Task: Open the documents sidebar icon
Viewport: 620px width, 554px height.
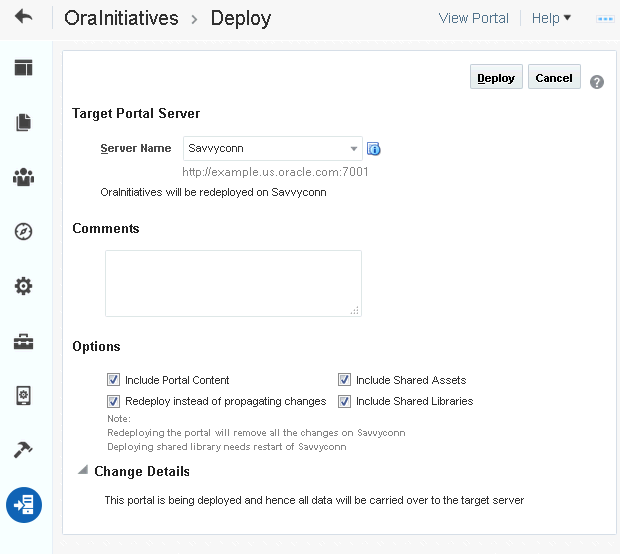Action: (24, 123)
